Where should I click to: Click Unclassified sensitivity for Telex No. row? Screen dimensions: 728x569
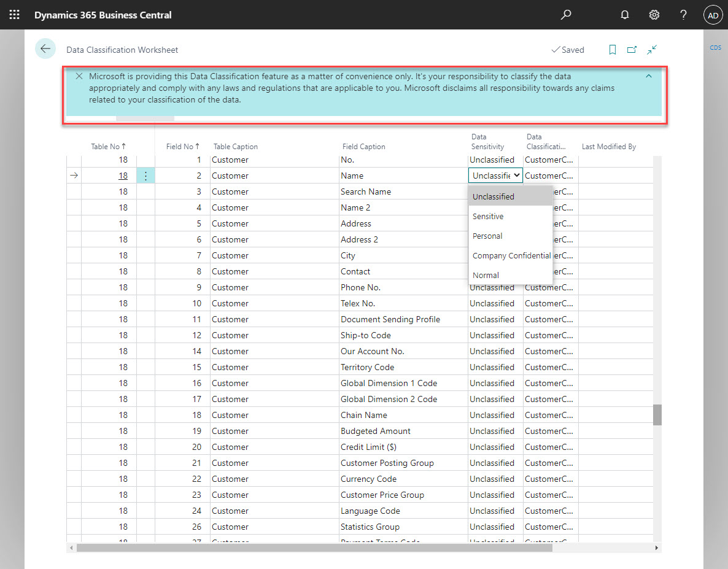click(x=495, y=304)
